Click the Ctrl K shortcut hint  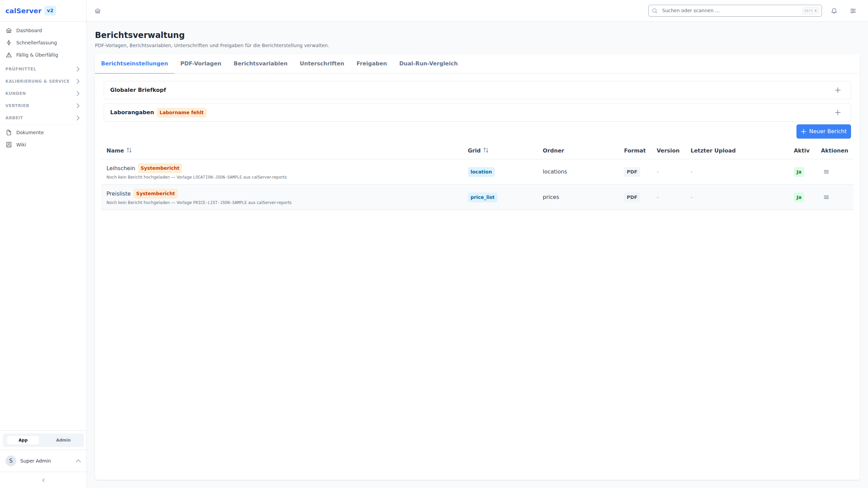coord(811,11)
